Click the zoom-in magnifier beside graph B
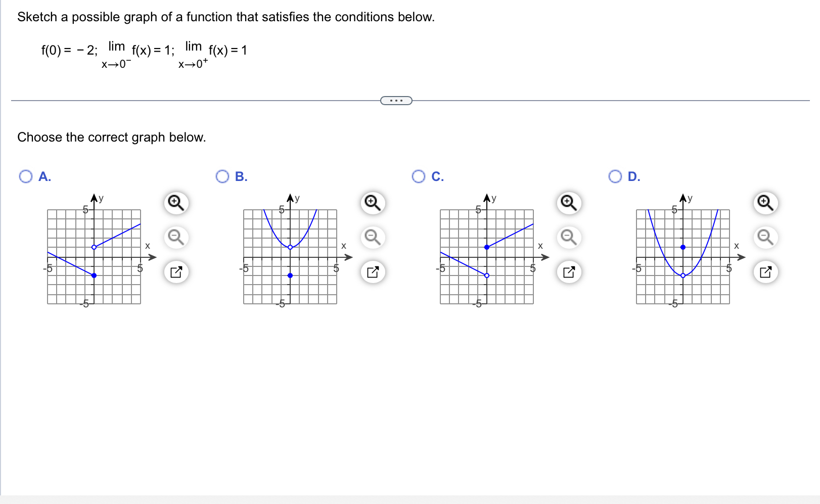The height and width of the screenshot is (504, 820). (x=373, y=202)
